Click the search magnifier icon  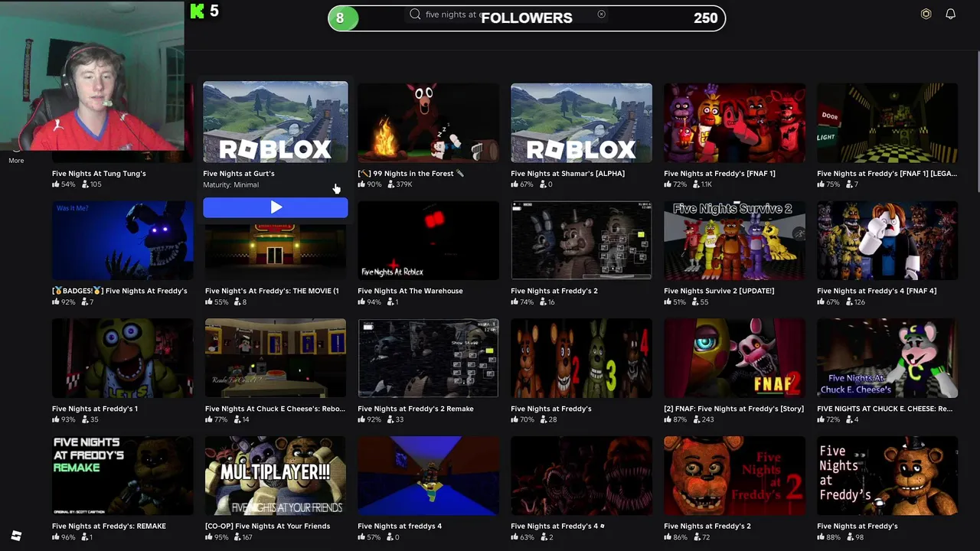(415, 14)
